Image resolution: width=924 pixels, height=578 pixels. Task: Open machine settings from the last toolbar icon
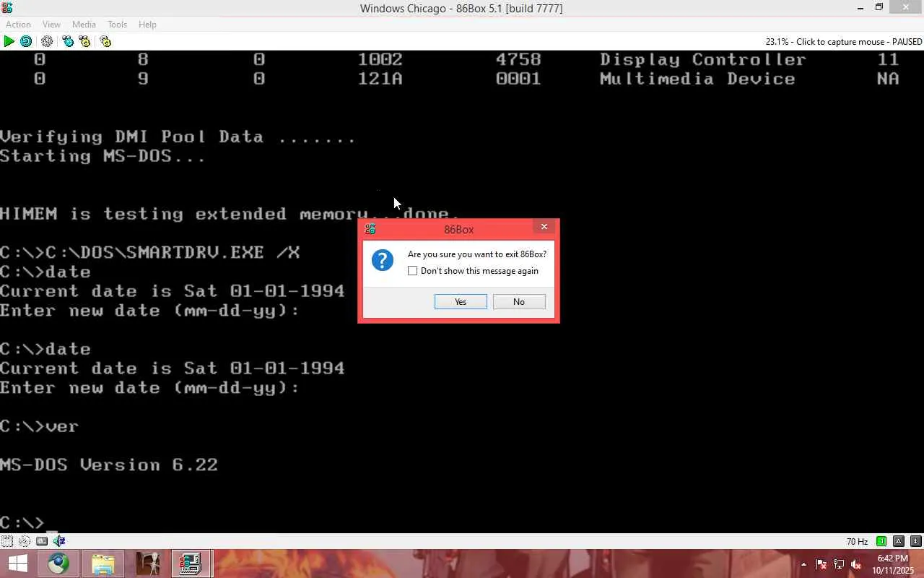pos(105,41)
